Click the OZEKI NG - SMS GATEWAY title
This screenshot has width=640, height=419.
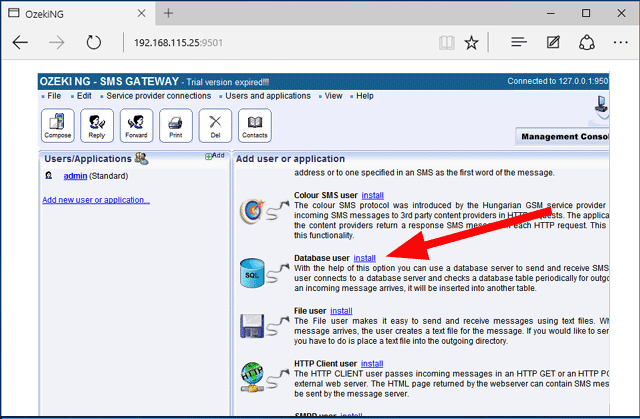click(109, 82)
